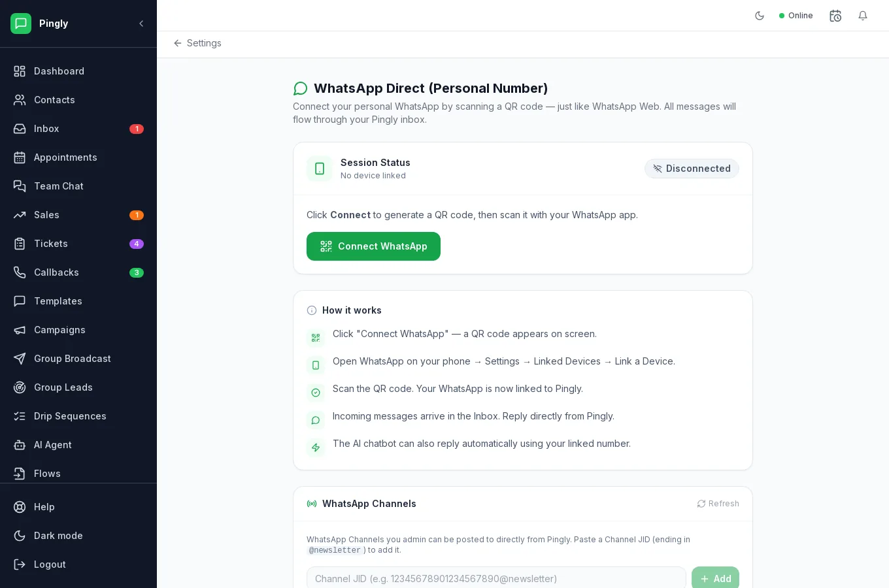Viewport: 889px width, 588px height.
Task: Open Group Broadcast paper plane icon
Action: [20, 359]
